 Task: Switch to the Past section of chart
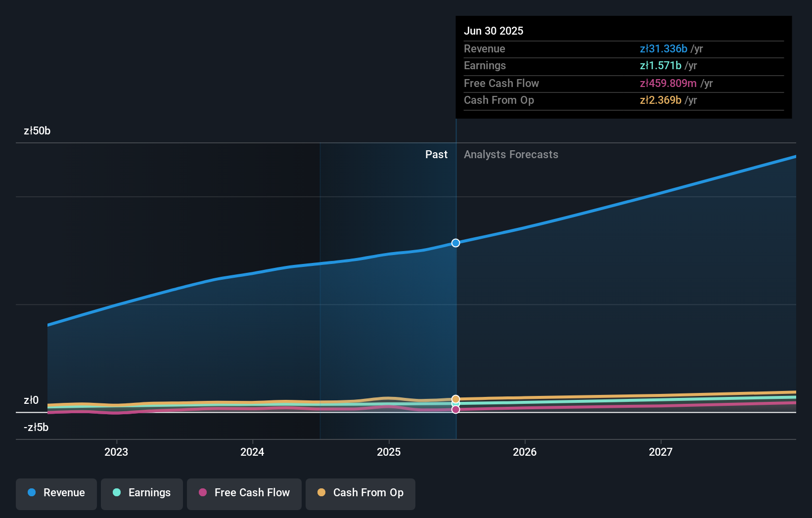436,154
